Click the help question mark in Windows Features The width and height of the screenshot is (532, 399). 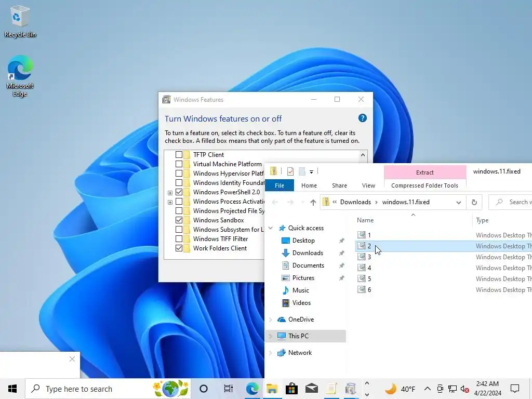[362, 118]
